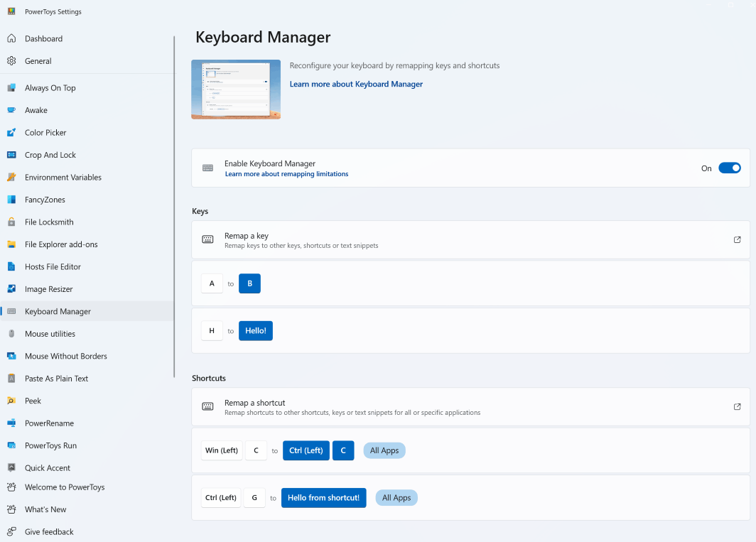Click the sidebar vertical scrollbar
756x542 pixels.
[174, 207]
